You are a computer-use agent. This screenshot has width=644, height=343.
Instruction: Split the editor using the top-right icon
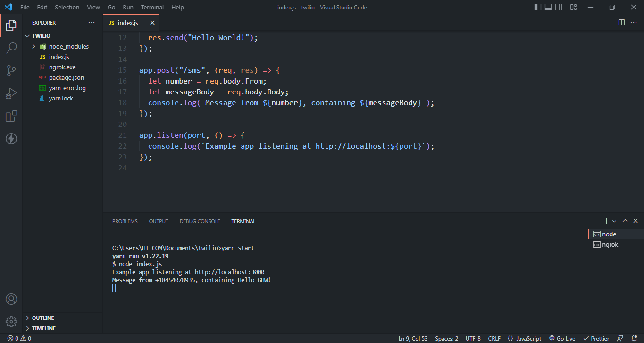621,22
